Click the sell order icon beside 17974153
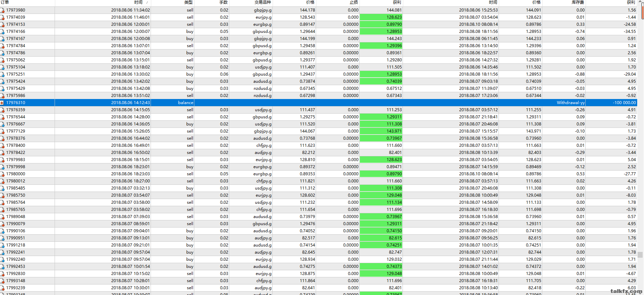This screenshot has width=644, height=295. pos(2,24)
